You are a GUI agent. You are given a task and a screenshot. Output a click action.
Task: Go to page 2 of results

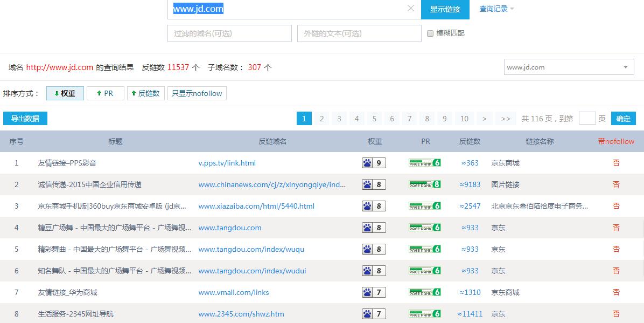(x=321, y=119)
